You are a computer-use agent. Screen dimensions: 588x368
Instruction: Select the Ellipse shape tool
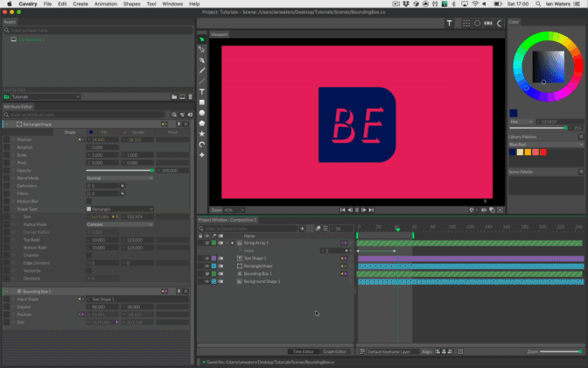(202, 112)
